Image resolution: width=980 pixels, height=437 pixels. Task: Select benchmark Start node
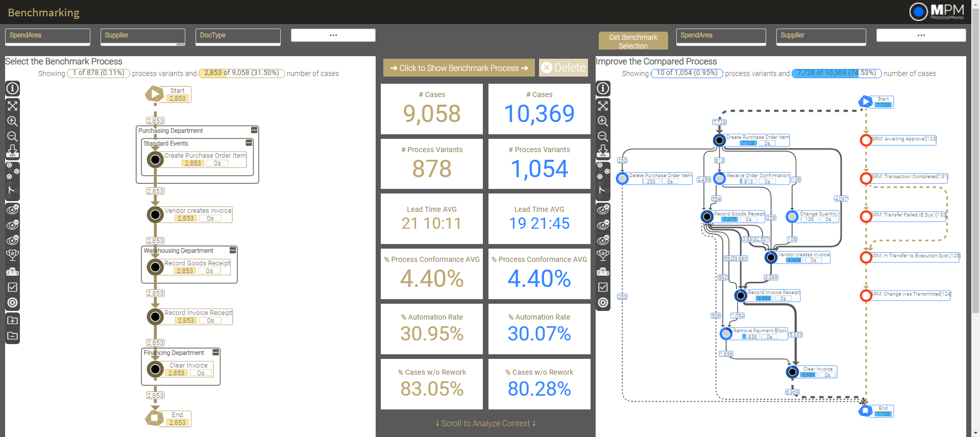coord(168,94)
